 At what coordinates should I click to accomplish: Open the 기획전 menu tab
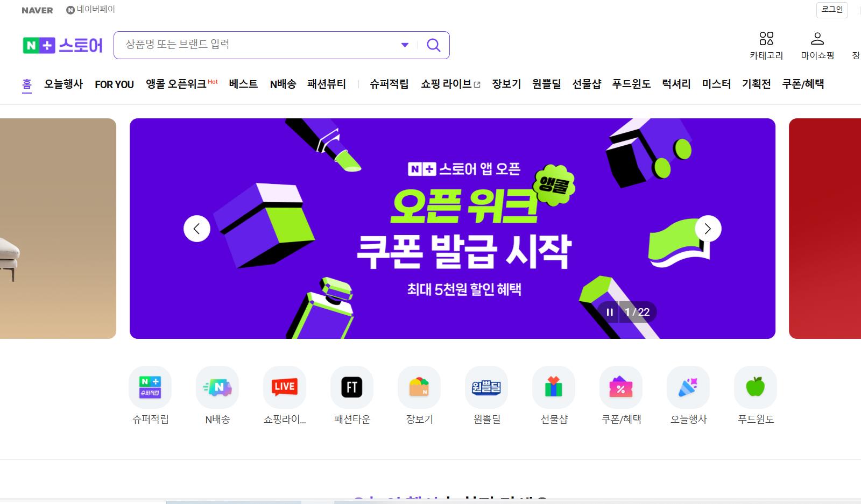coord(757,84)
